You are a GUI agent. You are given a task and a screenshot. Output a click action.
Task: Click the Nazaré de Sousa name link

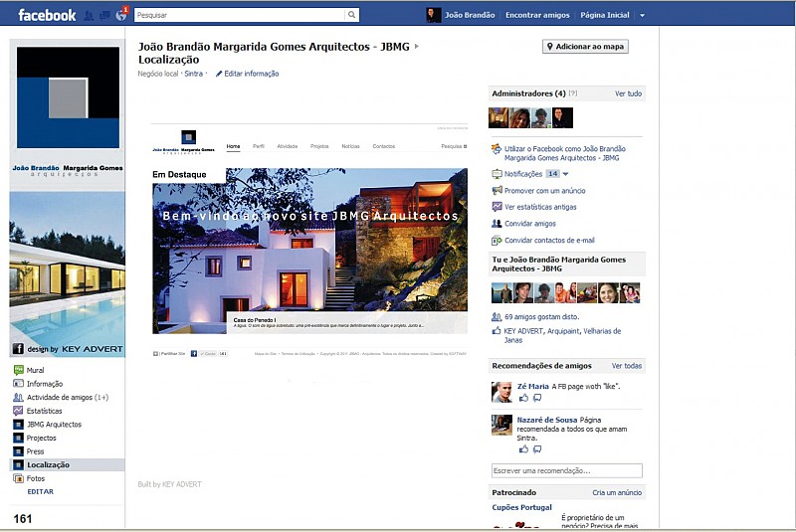[x=546, y=420]
